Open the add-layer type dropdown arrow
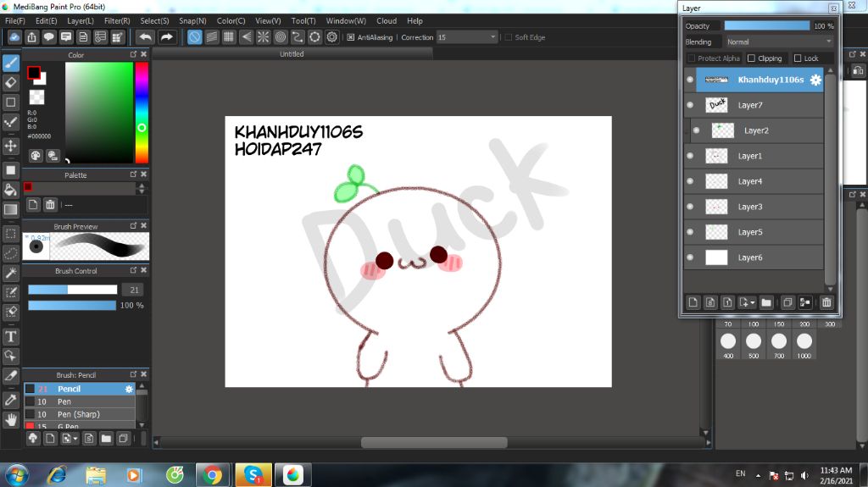This screenshot has height=487, width=868. coord(753,302)
